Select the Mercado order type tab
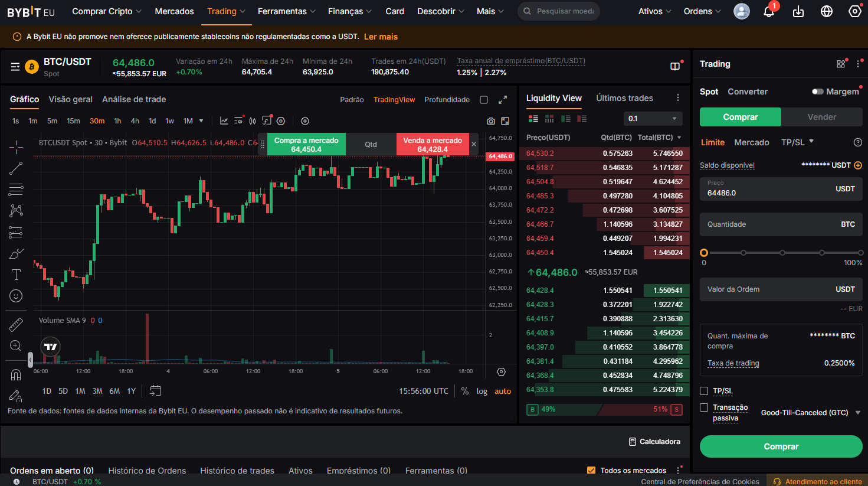 pos(752,142)
